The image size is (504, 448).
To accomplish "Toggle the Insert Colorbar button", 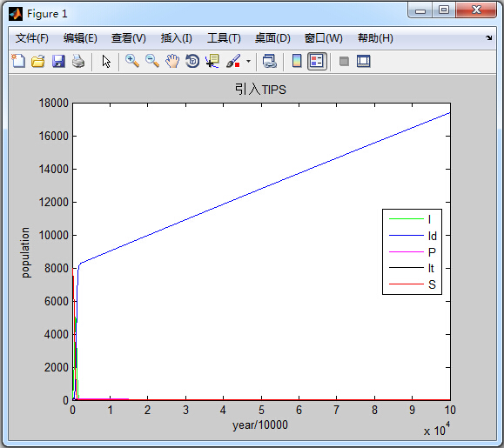I will (297, 61).
